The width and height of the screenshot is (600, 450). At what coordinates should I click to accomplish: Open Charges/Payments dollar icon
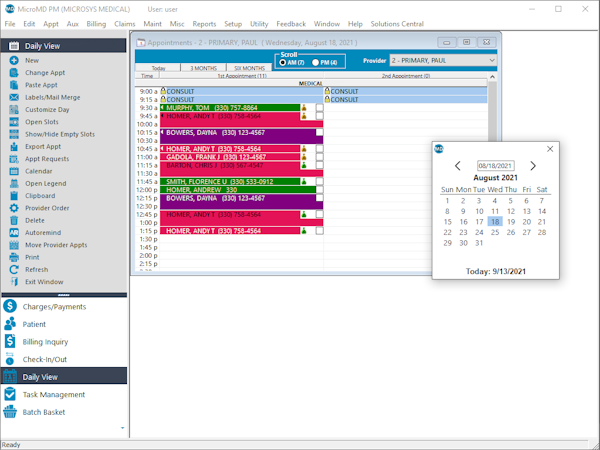11,306
